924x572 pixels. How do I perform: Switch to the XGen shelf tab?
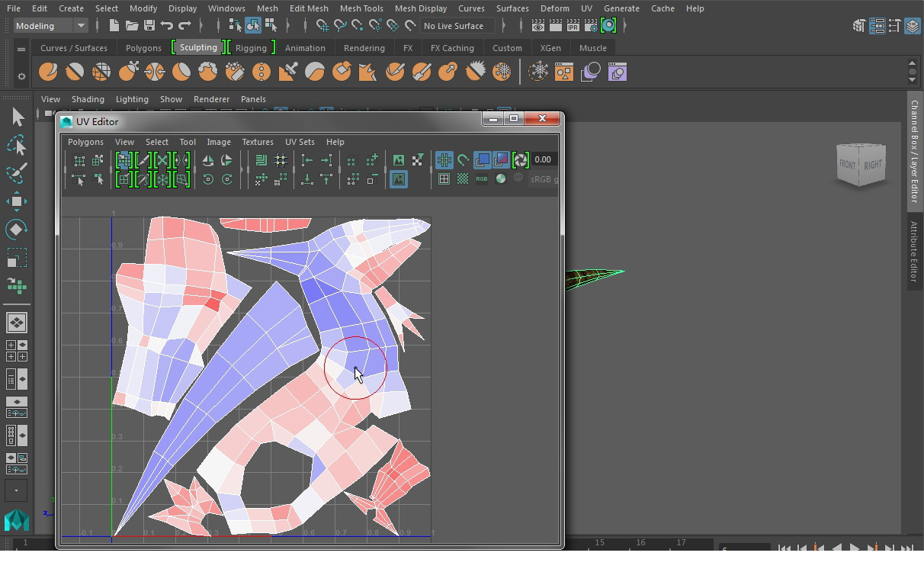pyautogui.click(x=550, y=47)
